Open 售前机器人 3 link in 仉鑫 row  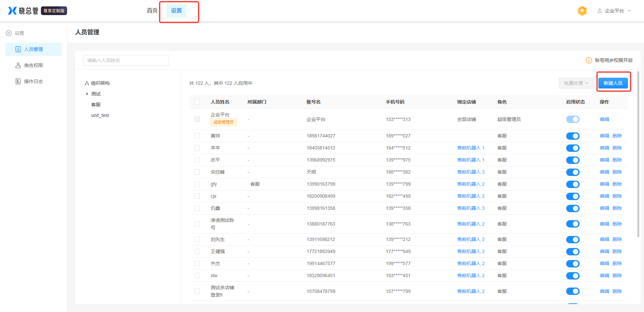pos(471,208)
